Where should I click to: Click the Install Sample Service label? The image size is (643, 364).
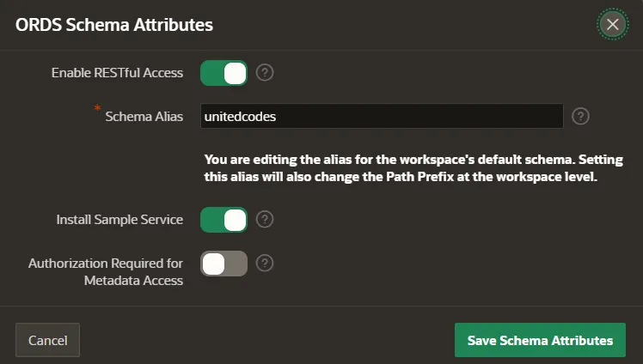[119, 220]
